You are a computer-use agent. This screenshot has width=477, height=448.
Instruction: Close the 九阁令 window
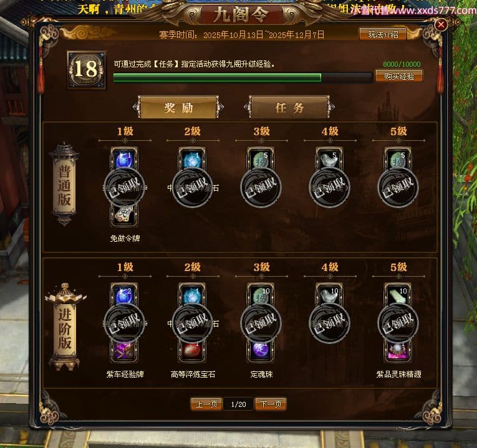point(441,25)
